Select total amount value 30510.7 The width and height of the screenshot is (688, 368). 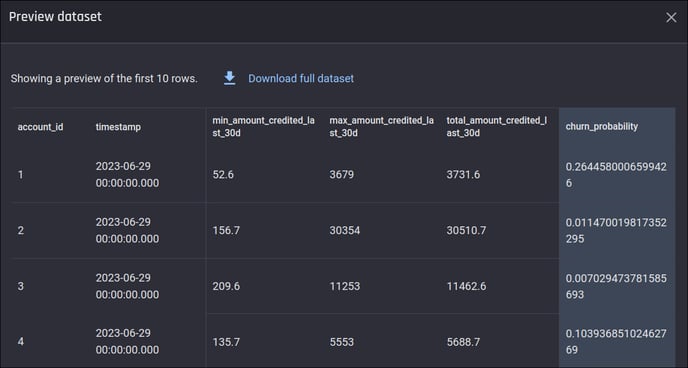point(466,230)
